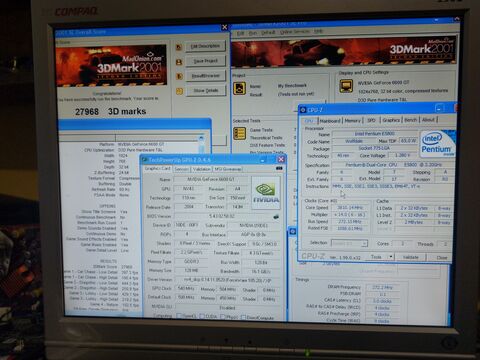Image resolution: width=480 pixels, height=360 pixels.
Task: Open the Sensors tab in GPU-Z
Action: 181,169
